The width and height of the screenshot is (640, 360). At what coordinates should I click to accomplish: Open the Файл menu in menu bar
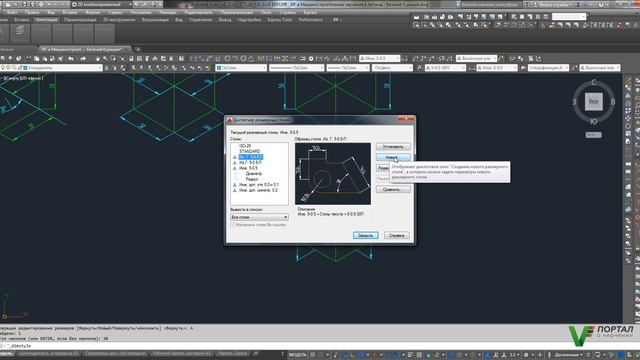[13, 12]
